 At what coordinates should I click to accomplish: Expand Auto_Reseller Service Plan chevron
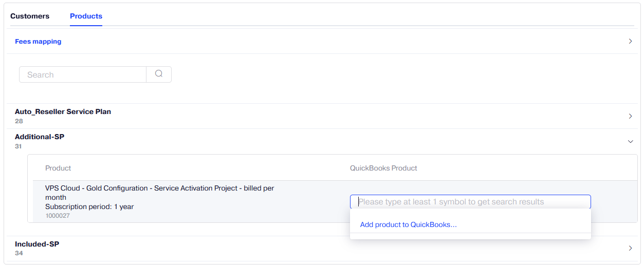(630, 116)
